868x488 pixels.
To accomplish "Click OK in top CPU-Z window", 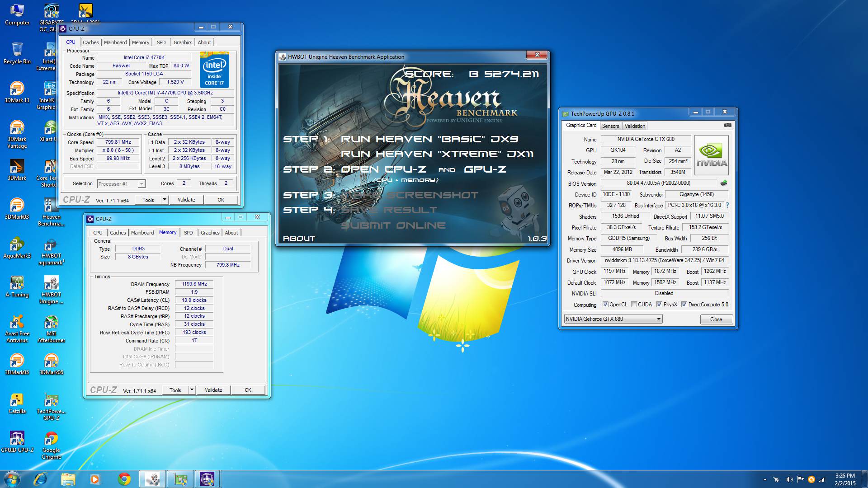I will tap(221, 200).
